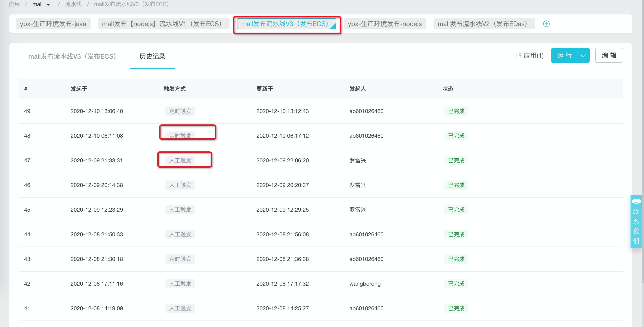Click start time 2020-12-09 20:14:38

click(x=97, y=185)
